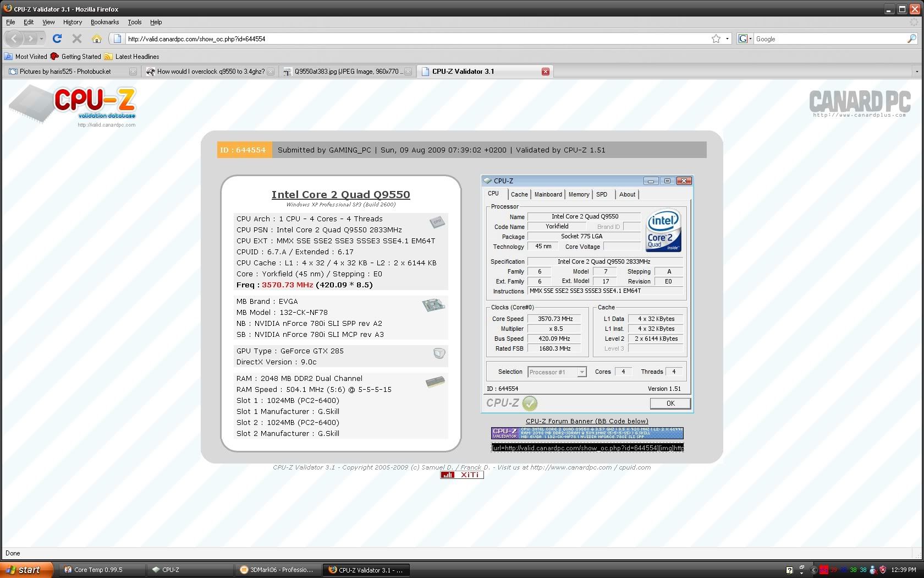Click the search magnifier icon

911,39
